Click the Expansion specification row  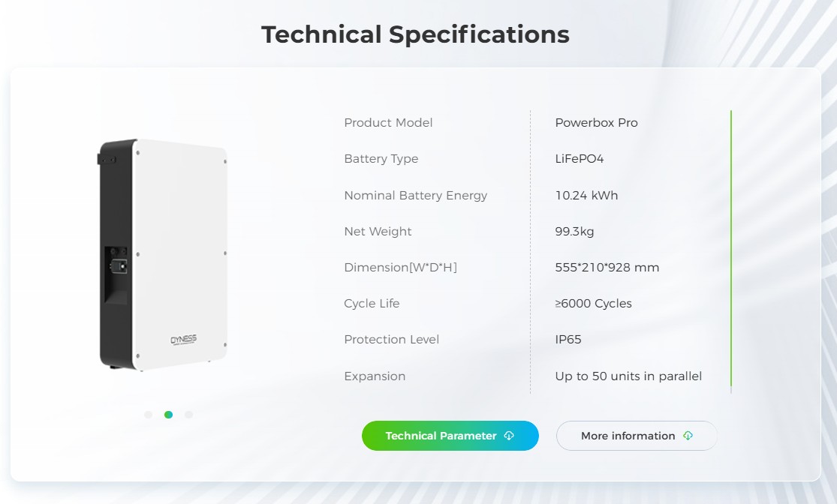[x=375, y=376]
